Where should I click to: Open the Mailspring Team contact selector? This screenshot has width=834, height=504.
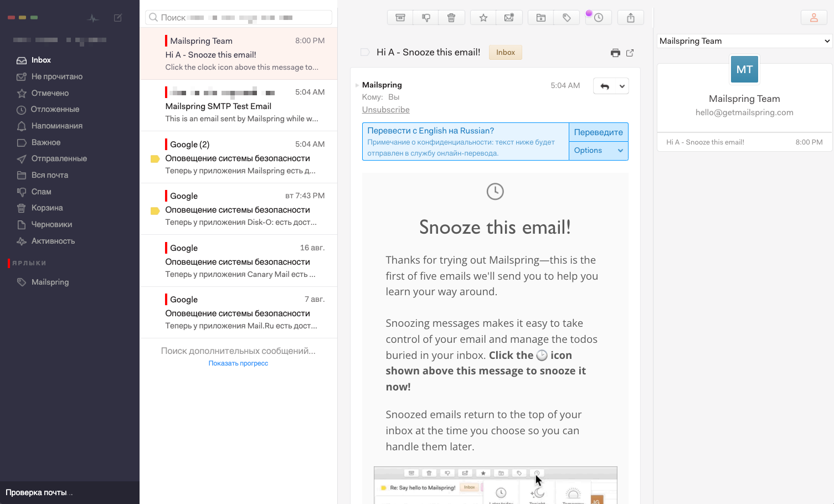(744, 41)
